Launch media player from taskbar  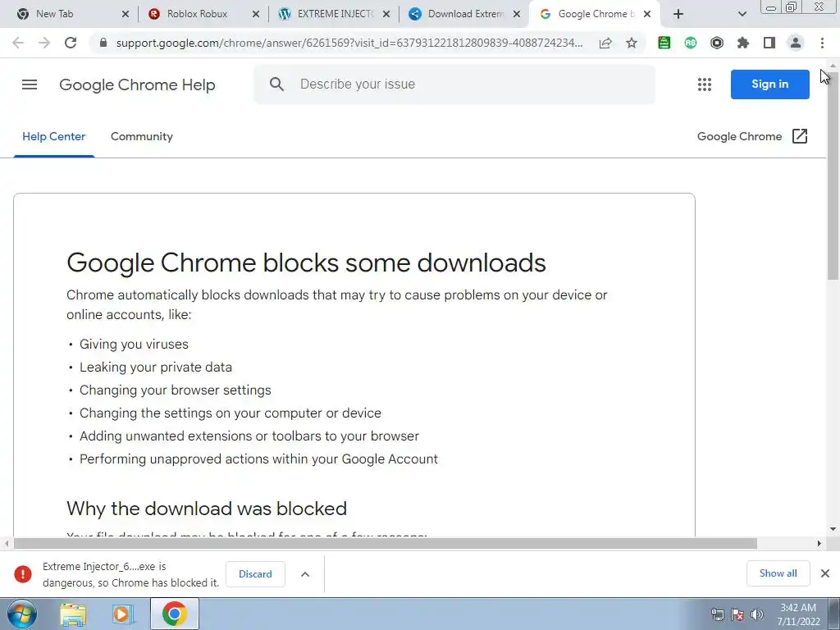123,614
